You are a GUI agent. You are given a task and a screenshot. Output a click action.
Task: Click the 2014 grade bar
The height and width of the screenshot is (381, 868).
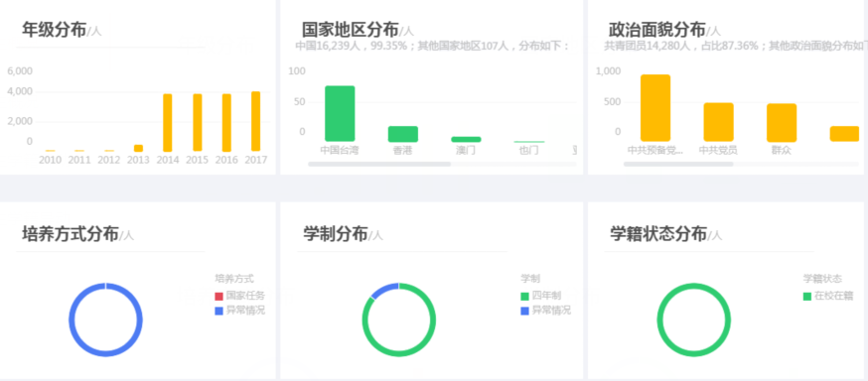tap(167, 123)
